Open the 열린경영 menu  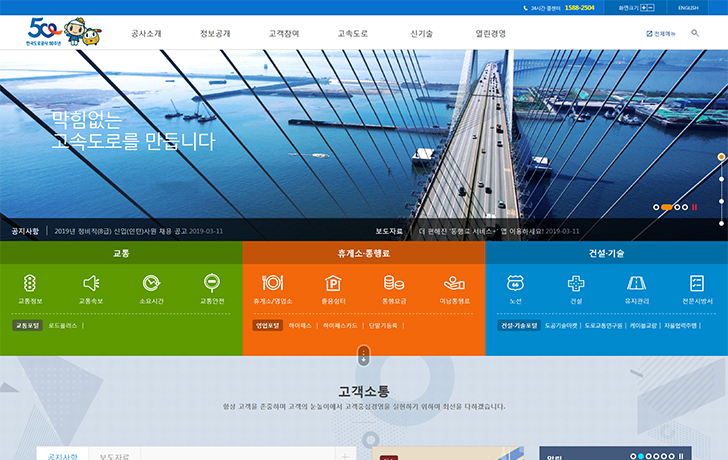pos(490,33)
